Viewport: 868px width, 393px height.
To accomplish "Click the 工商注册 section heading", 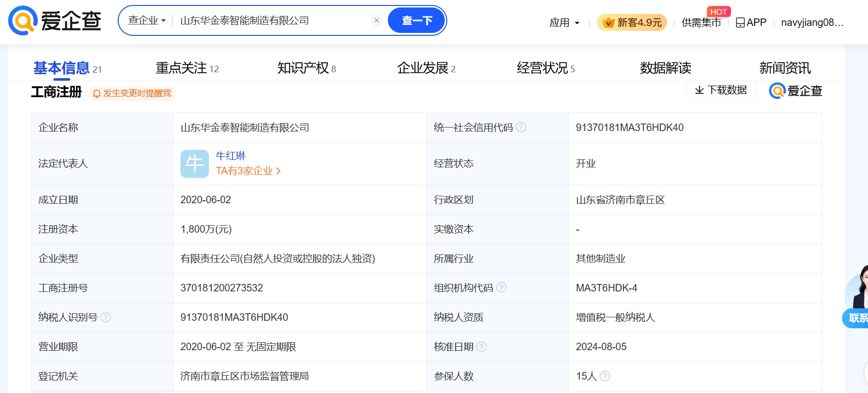I will [56, 92].
